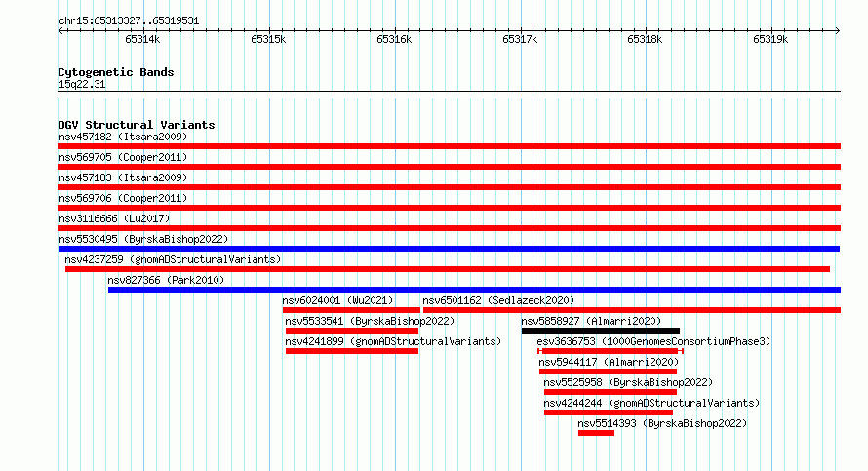
Task: Click the nsv5525958 (ByrskaBishop2022) label
Action: click(628, 382)
